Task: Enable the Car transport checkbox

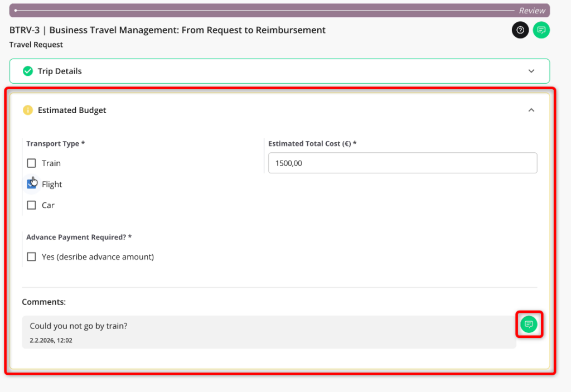Action: (32, 205)
